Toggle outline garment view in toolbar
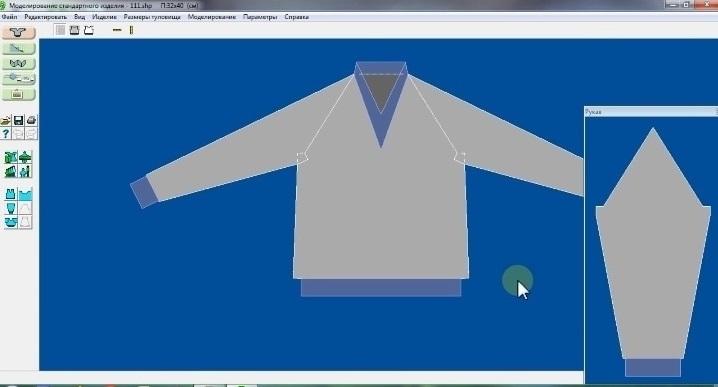Viewport: 718px width, 387px height. click(x=89, y=30)
